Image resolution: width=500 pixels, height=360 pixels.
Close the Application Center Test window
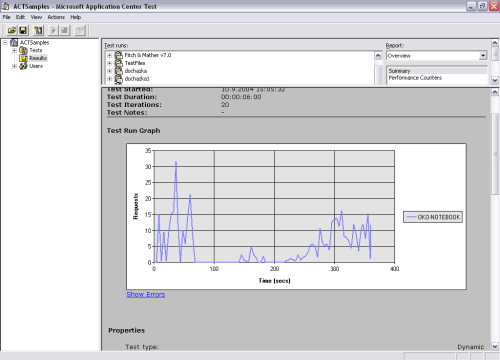point(494,6)
